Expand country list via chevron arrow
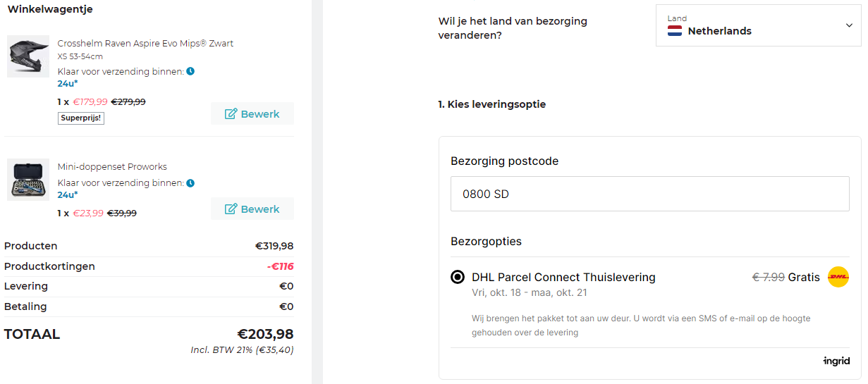This screenshot has height=384, width=868. [x=848, y=25]
